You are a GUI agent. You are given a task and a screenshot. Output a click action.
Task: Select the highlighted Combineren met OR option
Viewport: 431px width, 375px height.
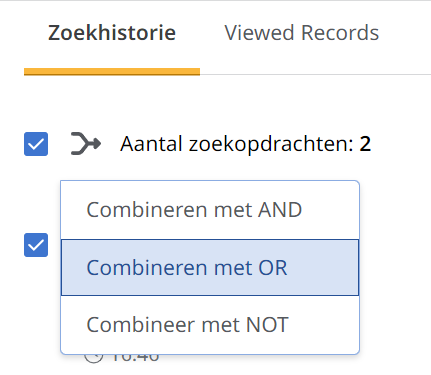click(210, 267)
